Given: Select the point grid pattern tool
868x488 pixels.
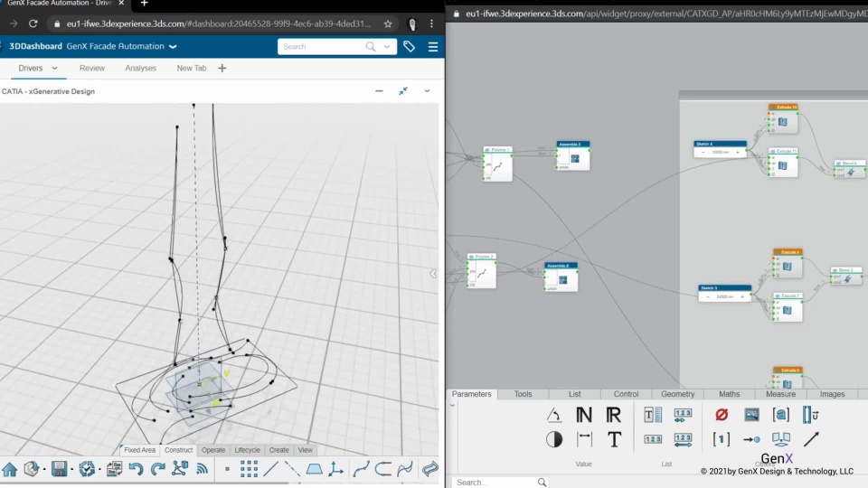Looking at the screenshot, I should tap(249, 469).
